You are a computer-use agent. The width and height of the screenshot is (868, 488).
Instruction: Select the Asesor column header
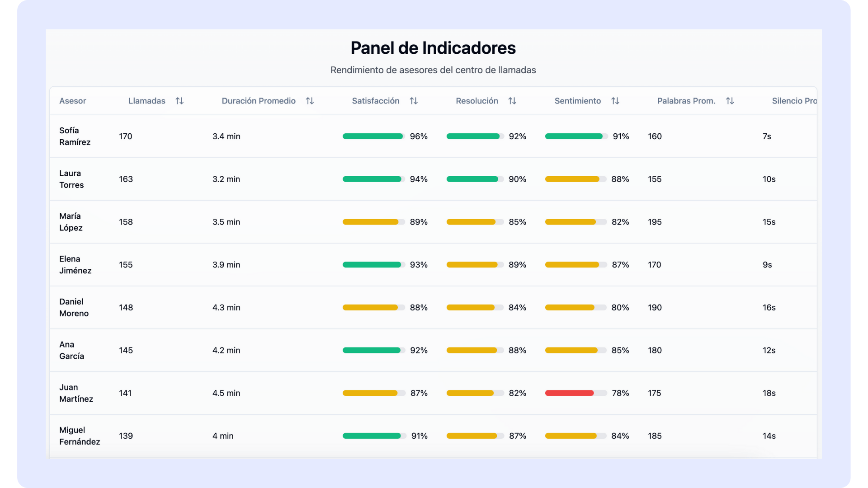pyautogui.click(x=73, y=101)
